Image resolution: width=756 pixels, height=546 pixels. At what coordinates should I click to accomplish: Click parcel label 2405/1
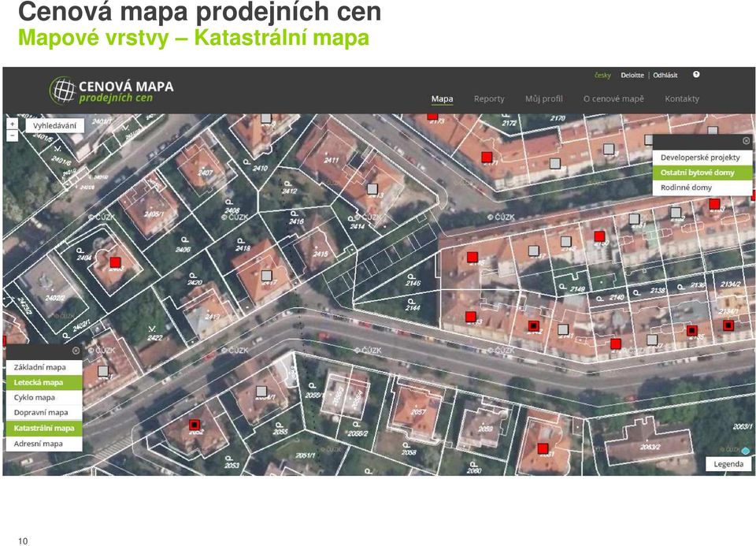pos(154,214)
